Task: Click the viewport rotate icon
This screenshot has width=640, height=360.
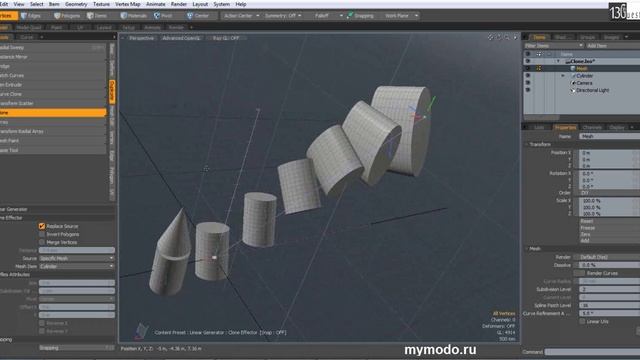Action: (499, 38)
